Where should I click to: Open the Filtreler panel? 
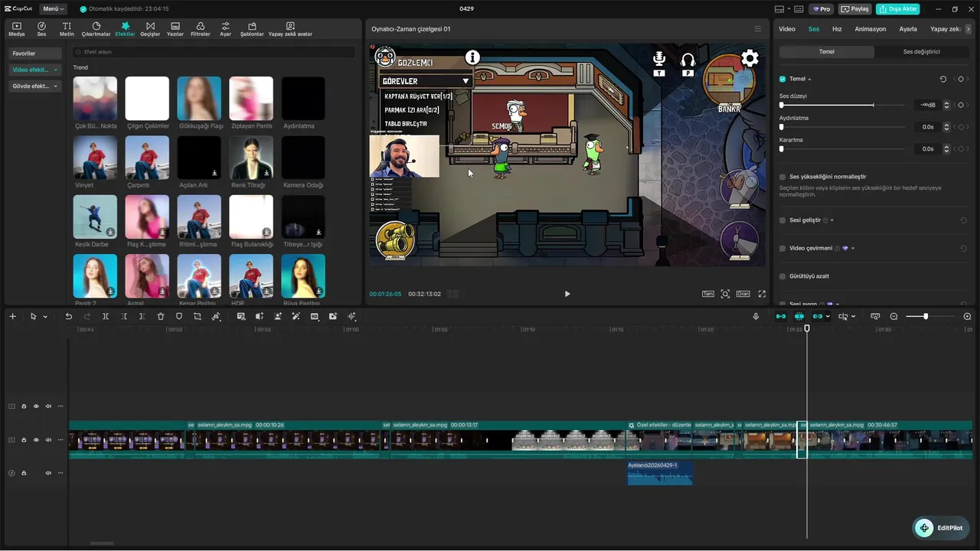pyautogui.click(x=200, y=29)
